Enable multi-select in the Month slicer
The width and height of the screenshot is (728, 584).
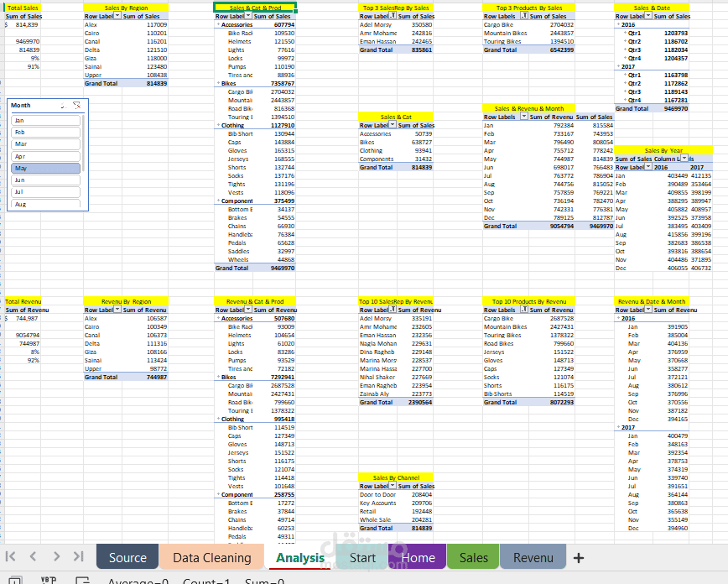pyautogui.click(x=64, y=106)
